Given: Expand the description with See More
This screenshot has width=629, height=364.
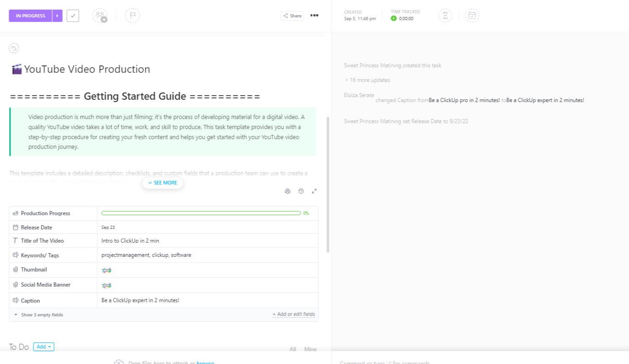Looking at the screenshot, I should coord(163,183).
